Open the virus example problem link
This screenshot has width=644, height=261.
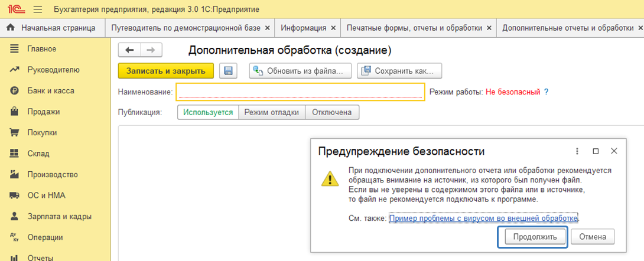tap(483, 218)
